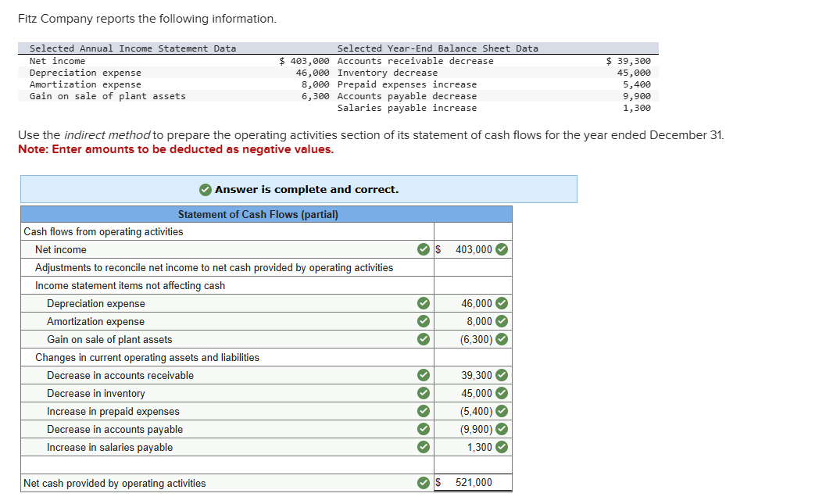826x504 pixels.
Task: Click 'Accounts payable decrease' in data table
Action: pyautogui.click(x=406, y=96)
